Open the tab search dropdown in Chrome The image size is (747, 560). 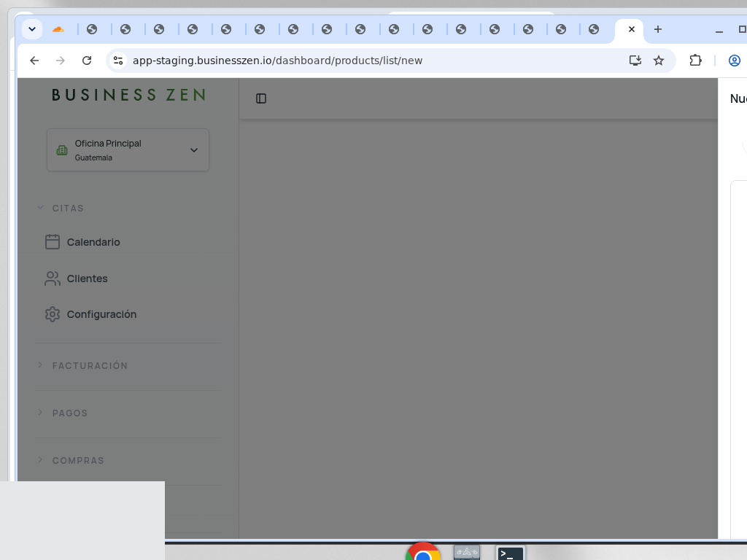tap(32, 29)
